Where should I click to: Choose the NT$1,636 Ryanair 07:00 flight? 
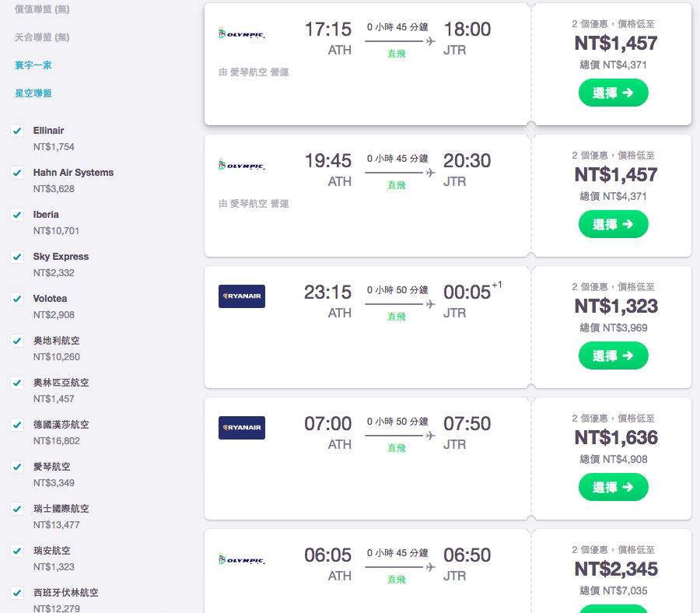[x=614, y=487]
